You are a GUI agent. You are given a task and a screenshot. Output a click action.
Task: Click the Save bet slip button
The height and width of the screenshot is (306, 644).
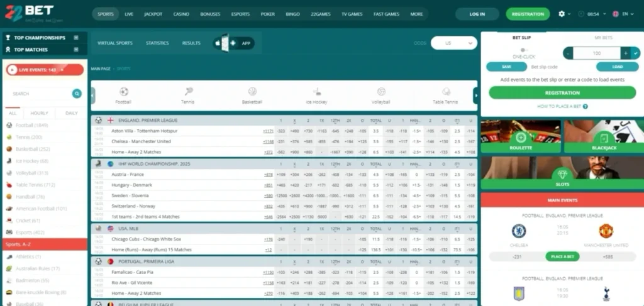[506, 67]
